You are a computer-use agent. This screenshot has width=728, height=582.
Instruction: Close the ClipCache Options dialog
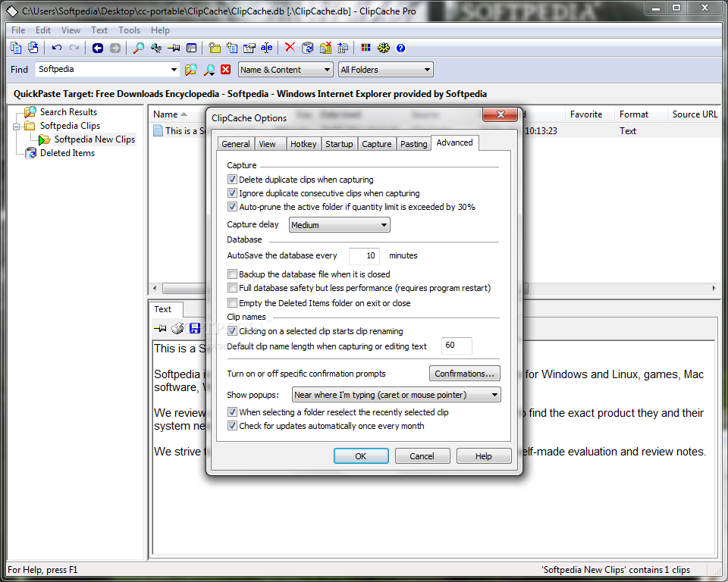(x=500, y=114)
